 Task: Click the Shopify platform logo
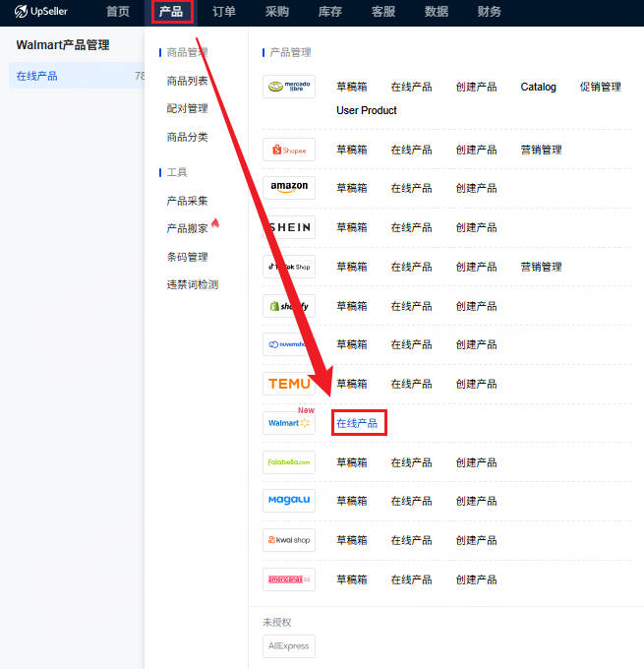[289, 306]
